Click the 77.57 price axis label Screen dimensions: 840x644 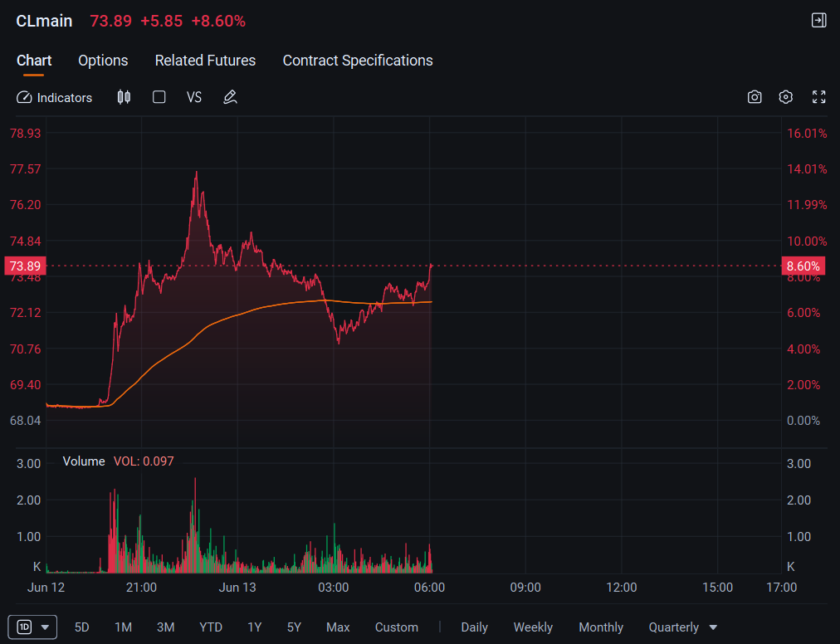(x=25, y=169)
